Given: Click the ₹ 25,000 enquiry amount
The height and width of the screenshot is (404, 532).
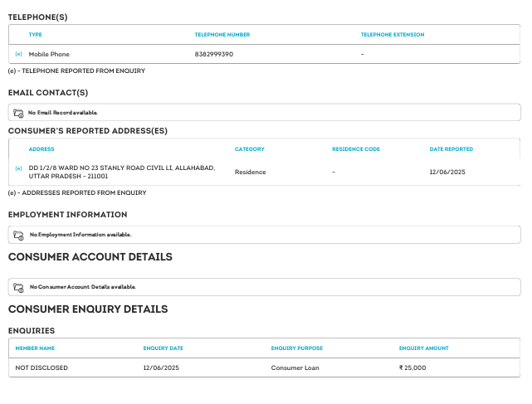Looking at the screenshot, I should [x=412, y=367].
